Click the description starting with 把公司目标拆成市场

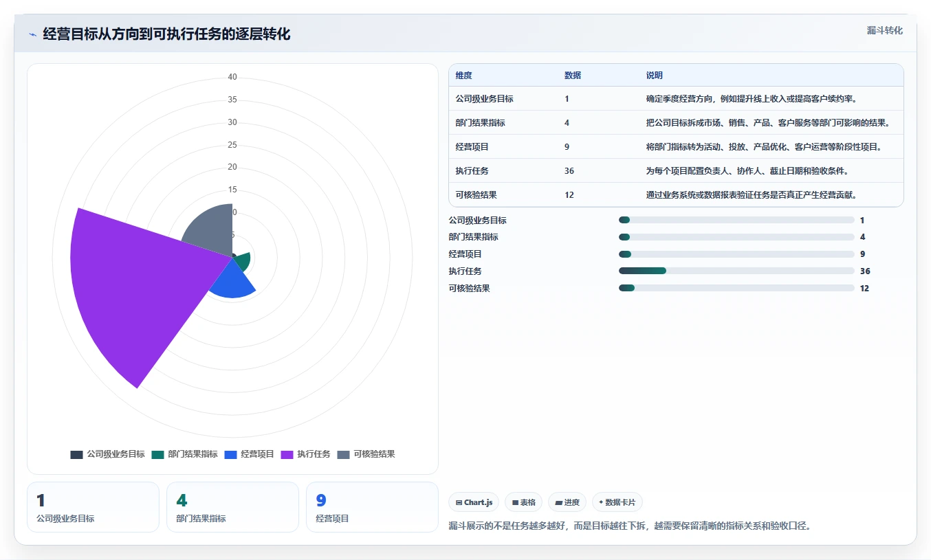[x=768, y=123]
